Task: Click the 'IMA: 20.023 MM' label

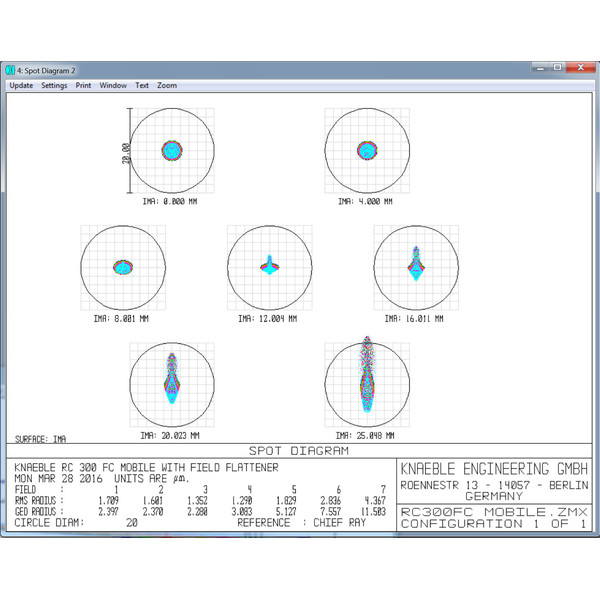Action: pos(170,436)
